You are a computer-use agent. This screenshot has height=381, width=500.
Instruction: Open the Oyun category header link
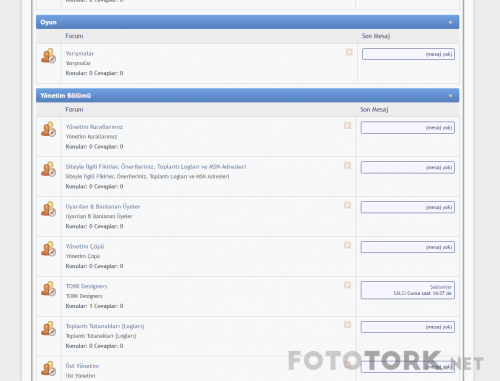tap(49, 22)
